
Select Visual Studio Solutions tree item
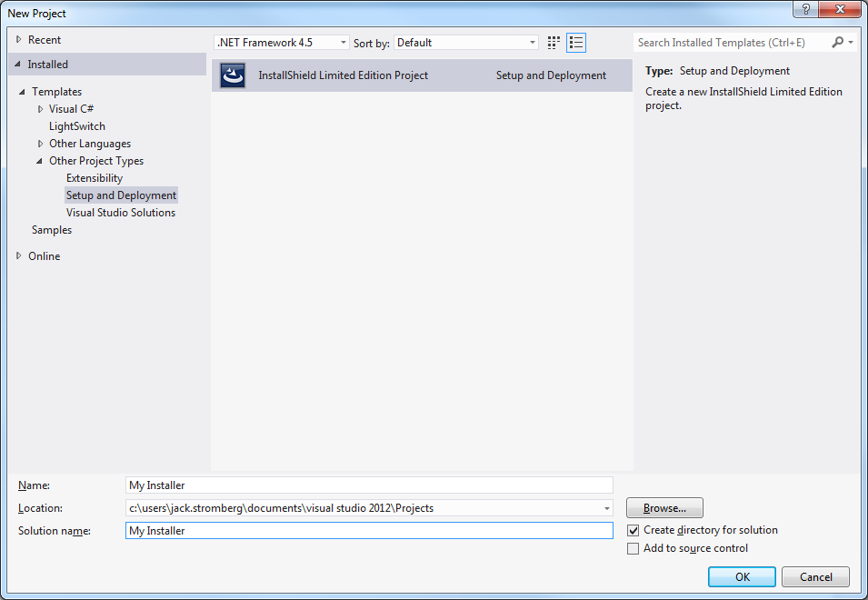121,213
